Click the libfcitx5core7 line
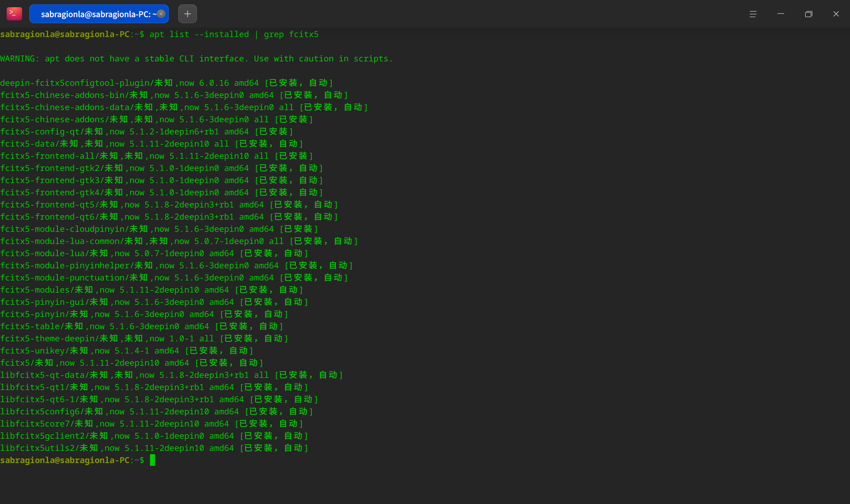The image size is (850, 504). point(152,424)
